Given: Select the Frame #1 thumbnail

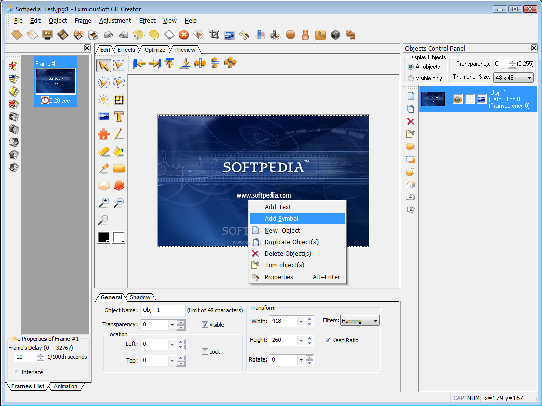Looking at the screenshot, I should click(x=55, y=82).
